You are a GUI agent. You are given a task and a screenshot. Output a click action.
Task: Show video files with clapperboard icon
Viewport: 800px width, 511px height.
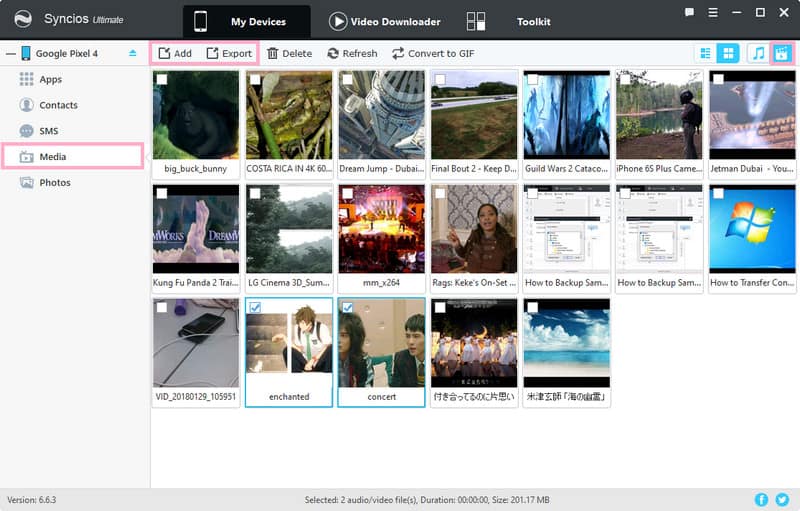pos(782,53)
